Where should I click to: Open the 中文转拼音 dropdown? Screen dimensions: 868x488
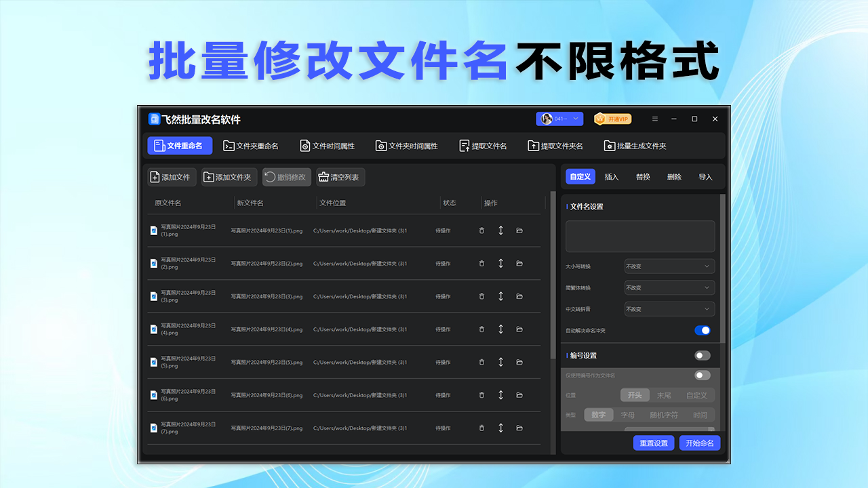[669, 309]
